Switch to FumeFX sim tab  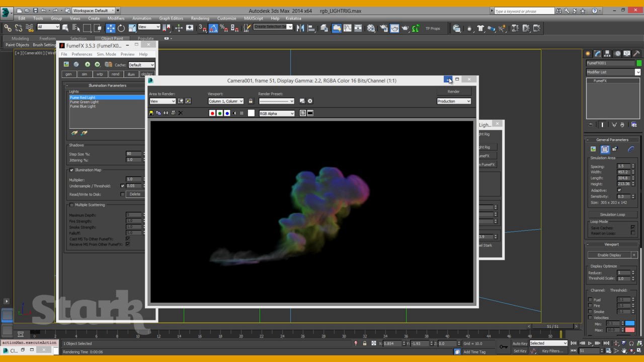(x=85, y=74)
